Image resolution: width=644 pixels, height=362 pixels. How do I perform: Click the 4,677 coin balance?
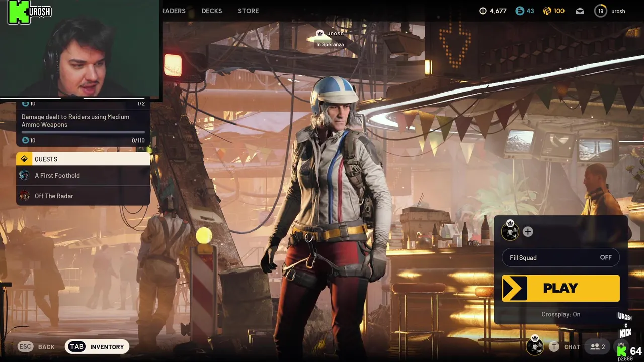[x=498, y=11]
